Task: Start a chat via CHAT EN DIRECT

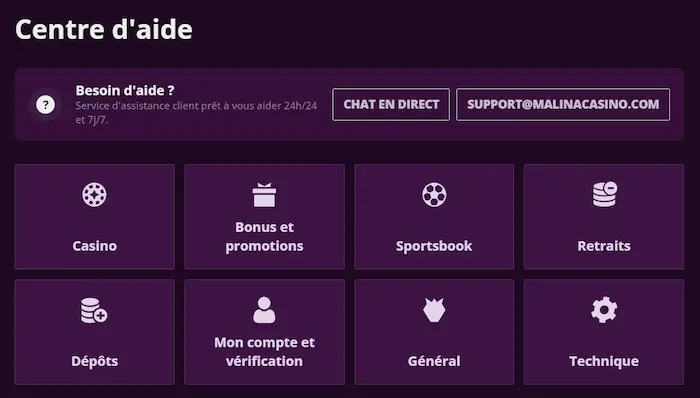Action: click(x=391, y=104)
